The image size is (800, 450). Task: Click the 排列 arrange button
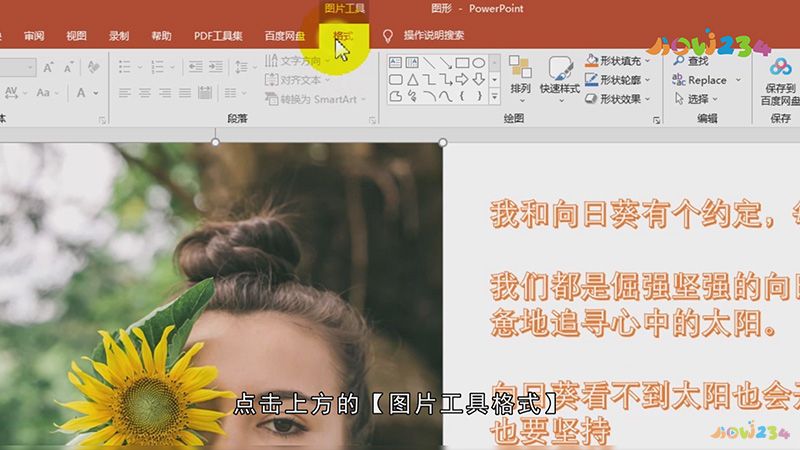click(520, 79)
